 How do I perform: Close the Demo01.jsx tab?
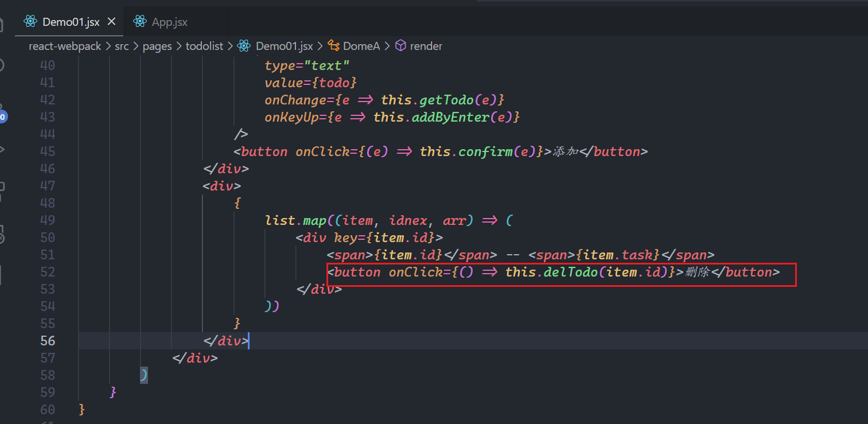[112, 22]
